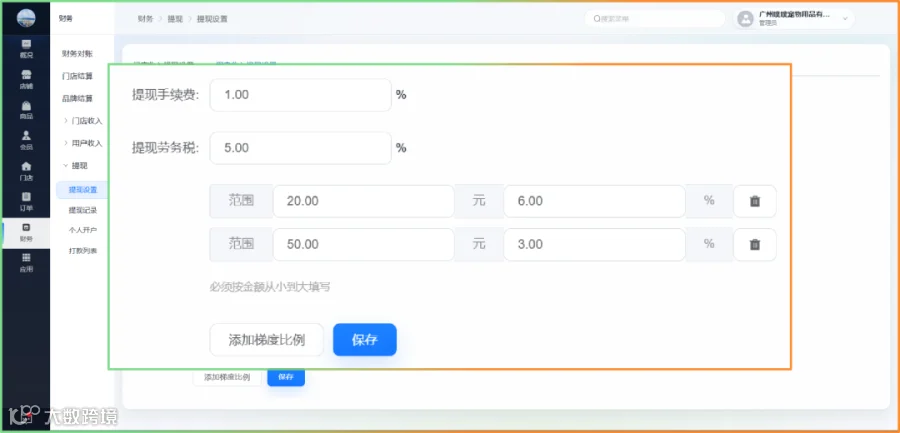Viewport: 900px width, 433px height.
Task: Click the 提现手续费 label
Action: click(165, 95)
